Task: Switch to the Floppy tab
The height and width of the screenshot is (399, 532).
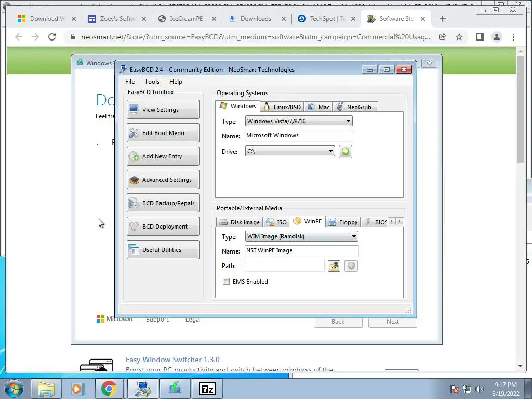Action: [343, 222]
